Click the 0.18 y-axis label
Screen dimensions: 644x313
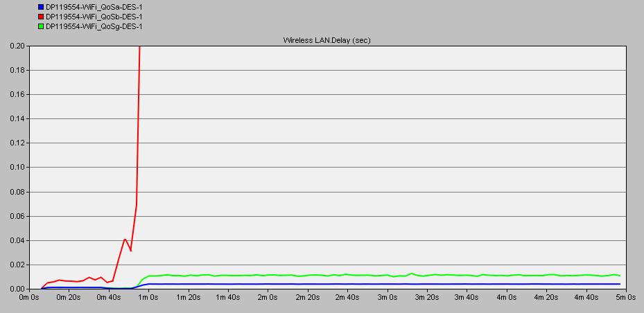click(16, 71)
